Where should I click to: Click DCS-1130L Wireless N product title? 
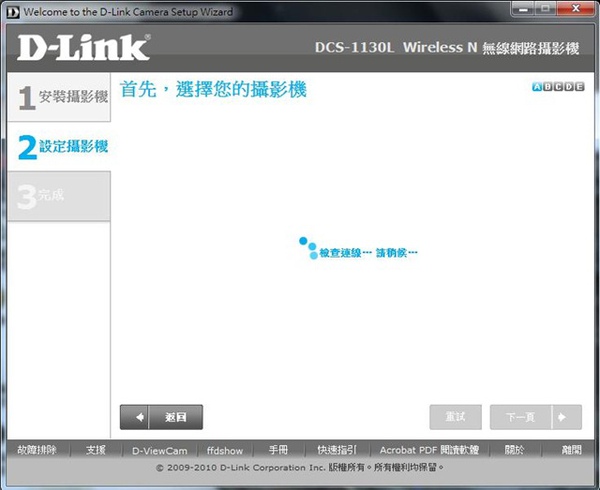(447, 48)
